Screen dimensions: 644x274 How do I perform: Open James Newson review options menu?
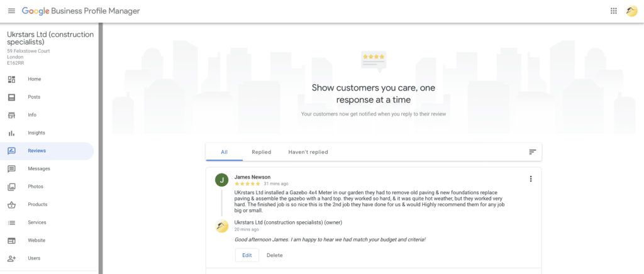[x=531, y=179]
